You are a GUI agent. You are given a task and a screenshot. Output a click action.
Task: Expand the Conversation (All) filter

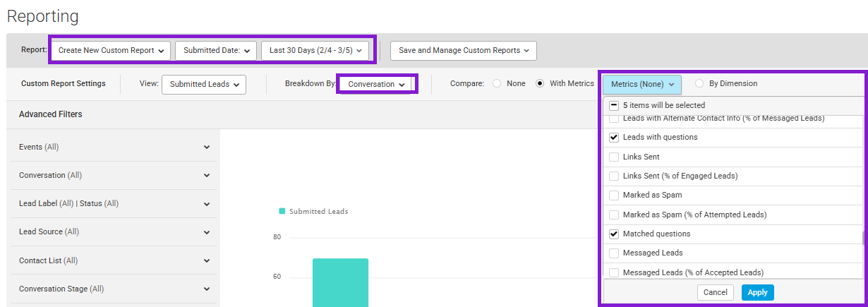point(113,175)
